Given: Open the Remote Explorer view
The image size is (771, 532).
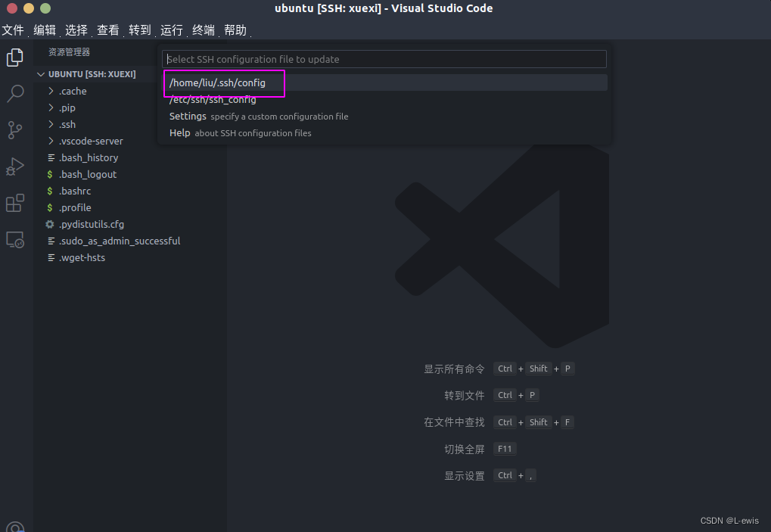Looking at the screenshot, I should pyautogui.click(x=14, y=239).
